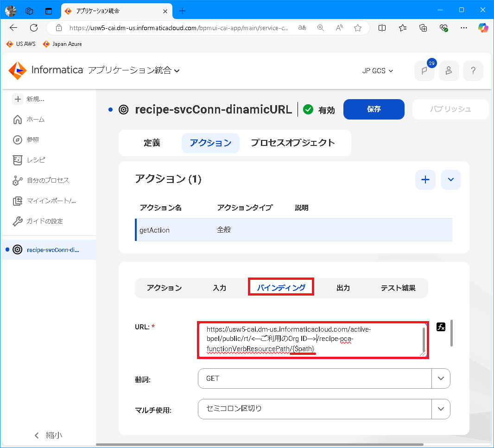Click the Informatica logo
494x448 pixels.
point(46,70)
